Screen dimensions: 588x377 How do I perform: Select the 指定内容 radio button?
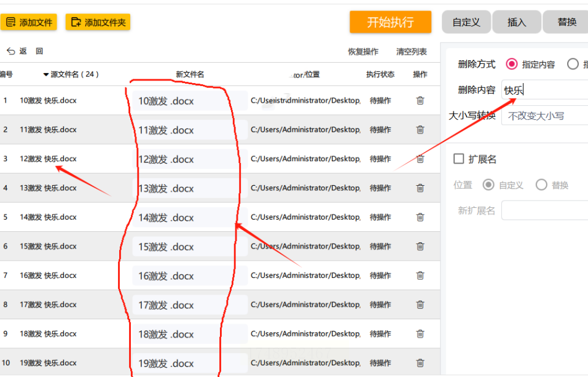(x=511, y=64)
